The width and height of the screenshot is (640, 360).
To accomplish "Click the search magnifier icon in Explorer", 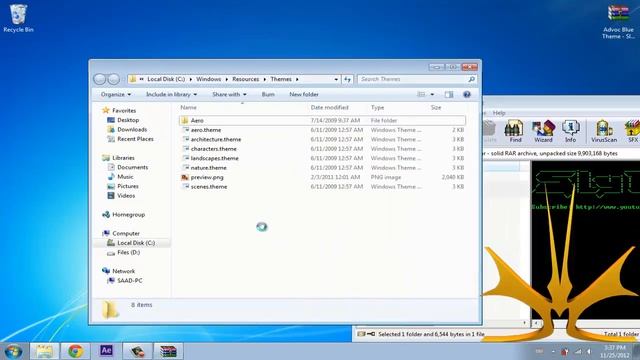I will click(x=471, y=79).
